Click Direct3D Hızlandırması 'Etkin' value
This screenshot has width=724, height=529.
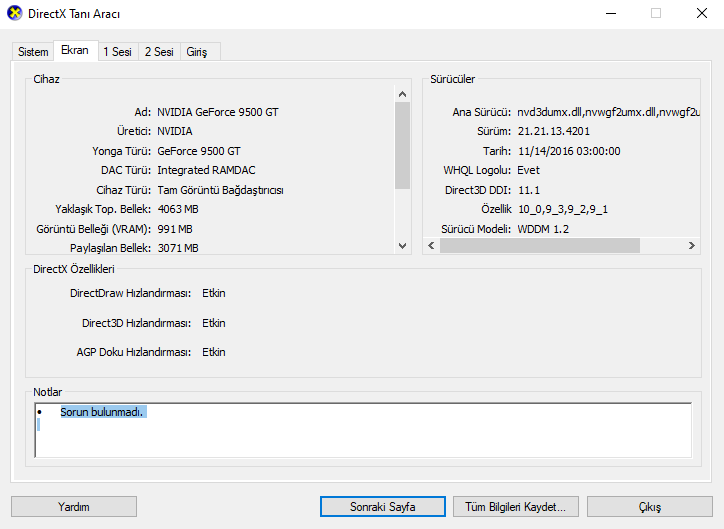click(x=214, y=323)
